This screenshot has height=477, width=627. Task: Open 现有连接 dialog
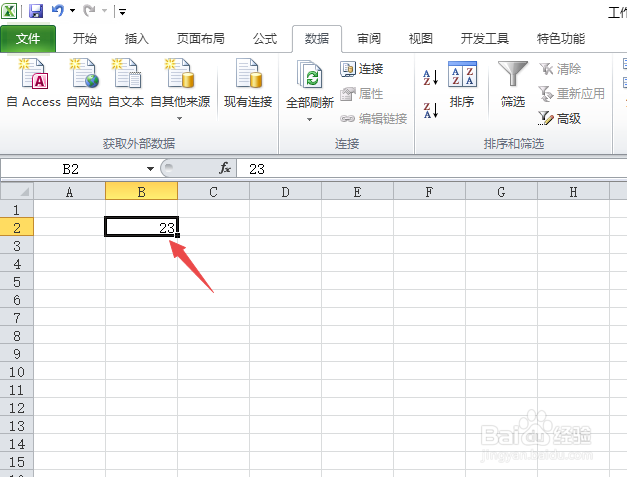248,83
